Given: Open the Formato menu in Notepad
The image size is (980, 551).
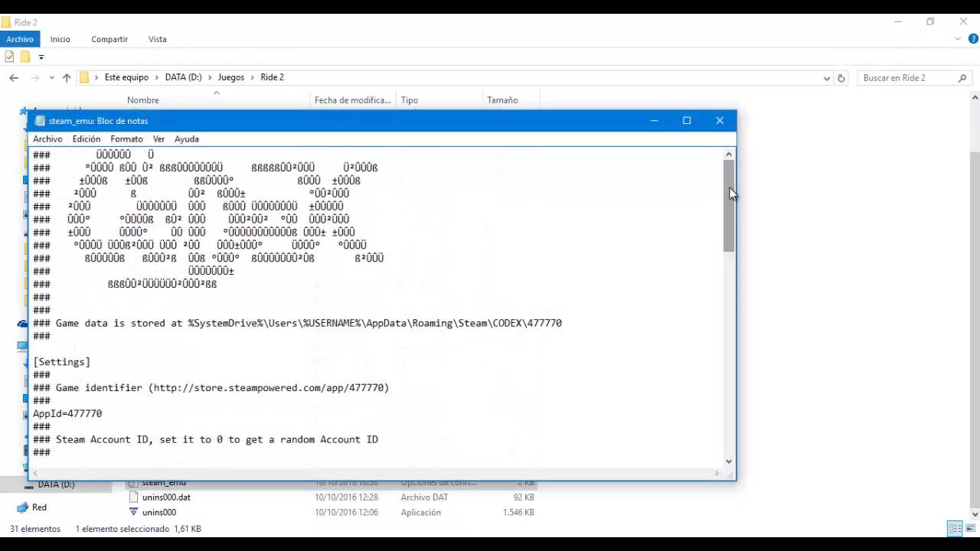Looking at the screenshot, I should tap(126, 139).
